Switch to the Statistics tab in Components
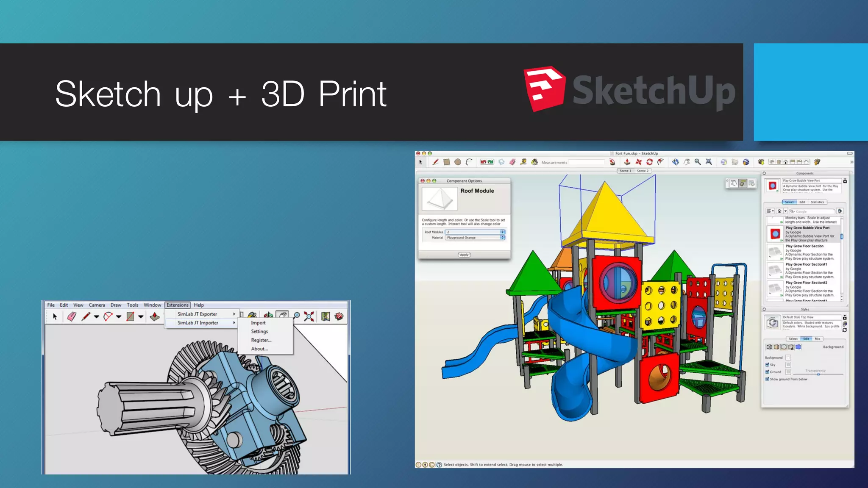868x488 pixels. [817, 202]
